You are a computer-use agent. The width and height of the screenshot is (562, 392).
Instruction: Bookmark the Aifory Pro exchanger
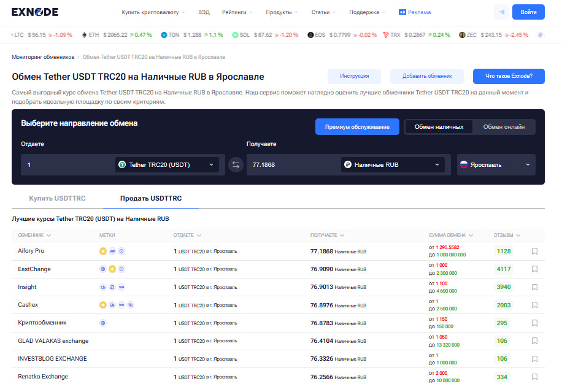pos(534,251)
